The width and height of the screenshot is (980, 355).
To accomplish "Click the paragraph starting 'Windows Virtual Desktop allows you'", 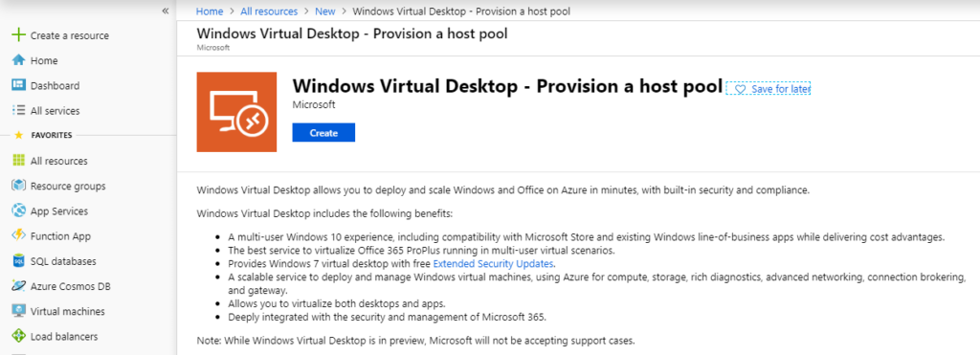I will click(502, 190).
